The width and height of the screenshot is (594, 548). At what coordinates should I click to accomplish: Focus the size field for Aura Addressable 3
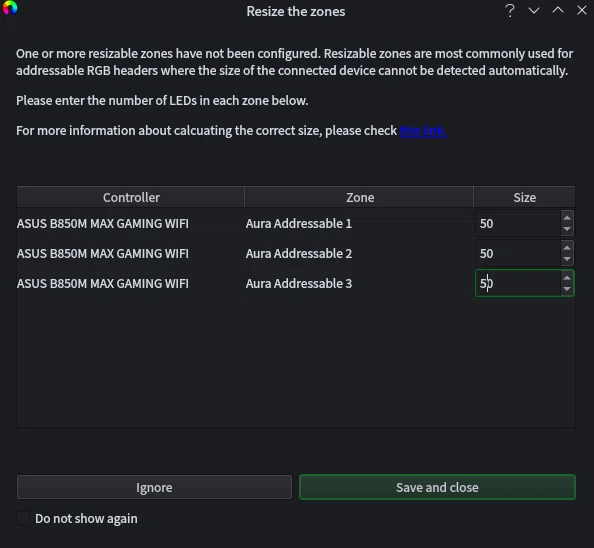pos(518,283)
